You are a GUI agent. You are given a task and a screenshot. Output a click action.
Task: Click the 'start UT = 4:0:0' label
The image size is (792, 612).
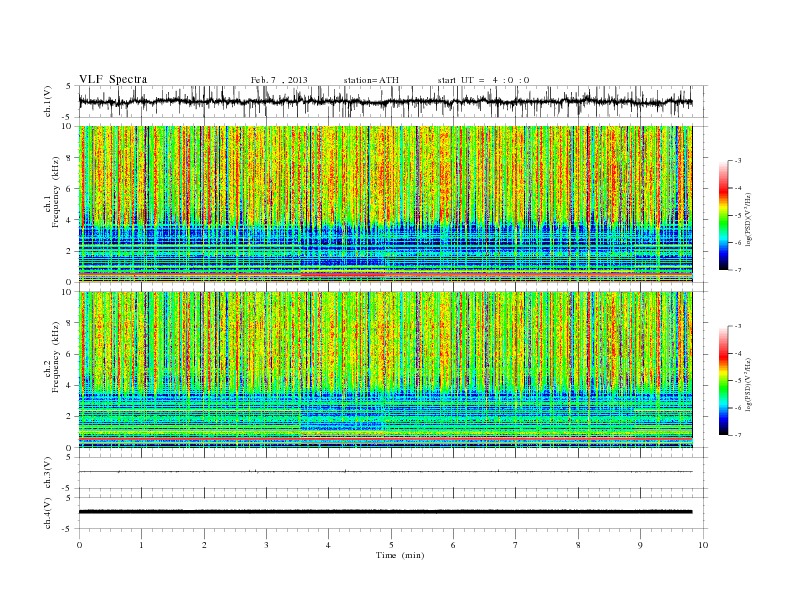pyautogui.click(x=483, y=80)
